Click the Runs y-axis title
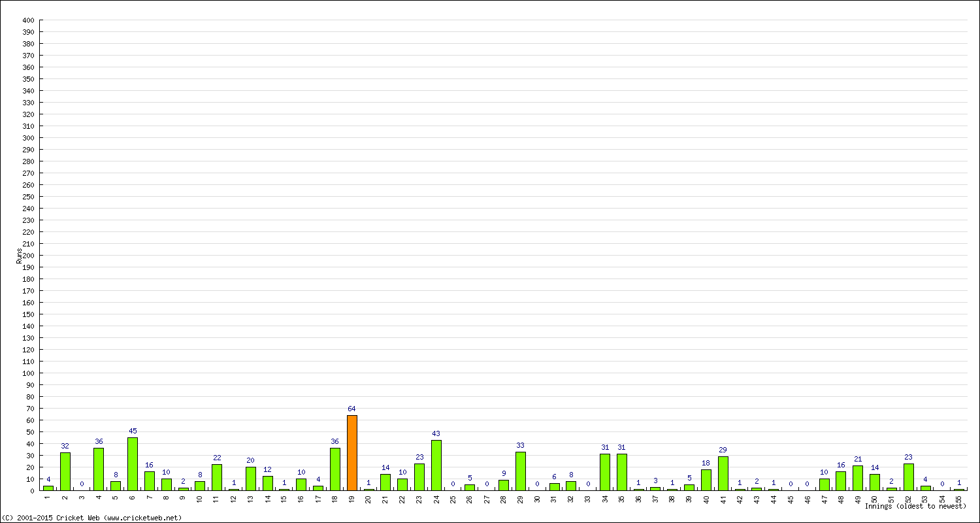 20,256
